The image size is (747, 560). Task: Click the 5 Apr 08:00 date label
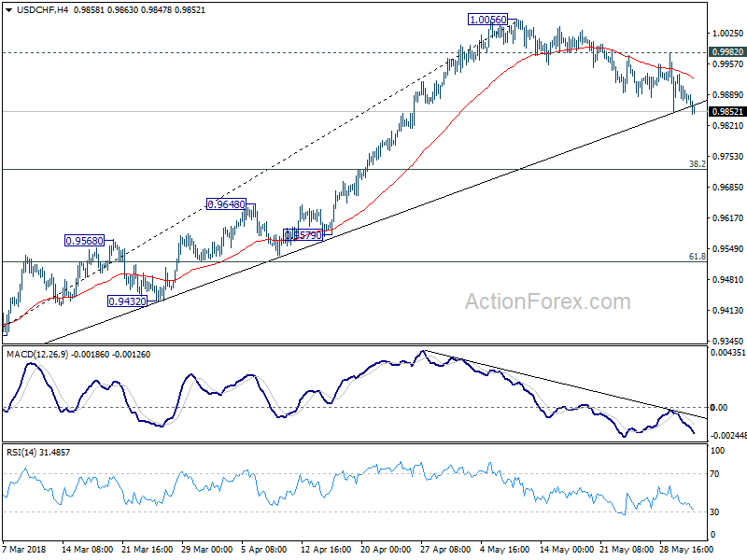[264, 549]
